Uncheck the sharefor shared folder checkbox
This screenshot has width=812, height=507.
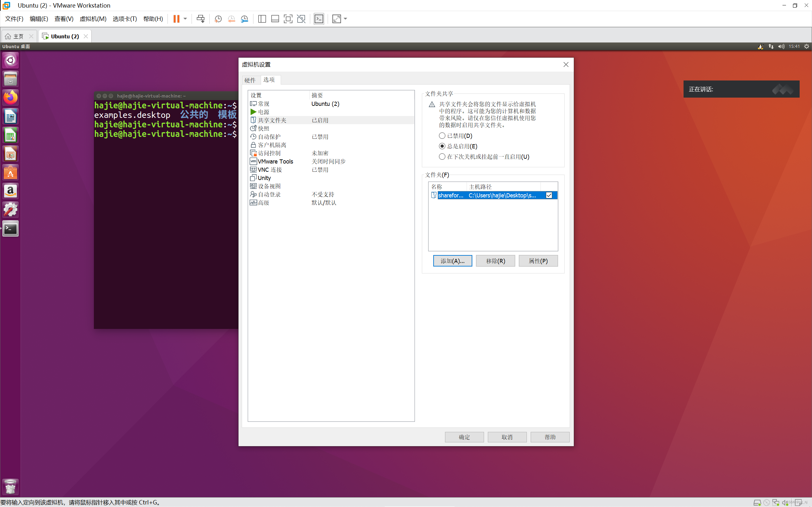[549, 195]
